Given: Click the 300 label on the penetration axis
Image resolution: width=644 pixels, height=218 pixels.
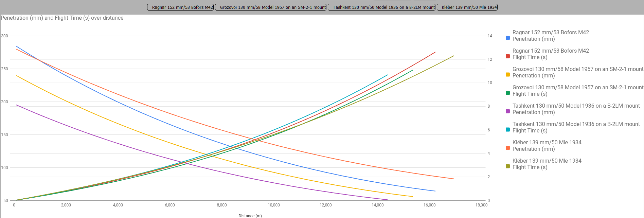Looking at the screenshot, I should point(4,36).
